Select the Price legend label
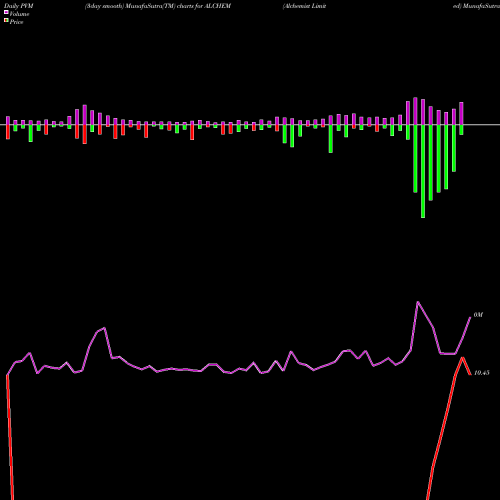500x500 pixels. pyautogui.click(x=16, y=22)
